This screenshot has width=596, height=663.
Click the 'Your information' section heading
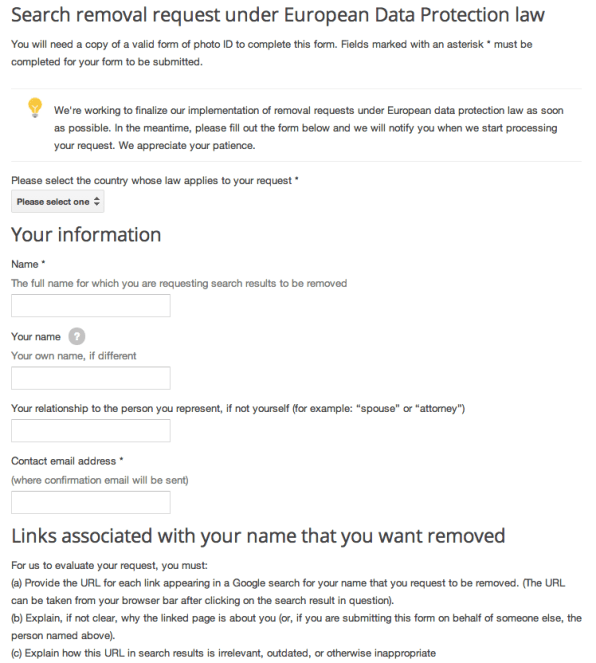pyautogui.click(x=86, y=234)
